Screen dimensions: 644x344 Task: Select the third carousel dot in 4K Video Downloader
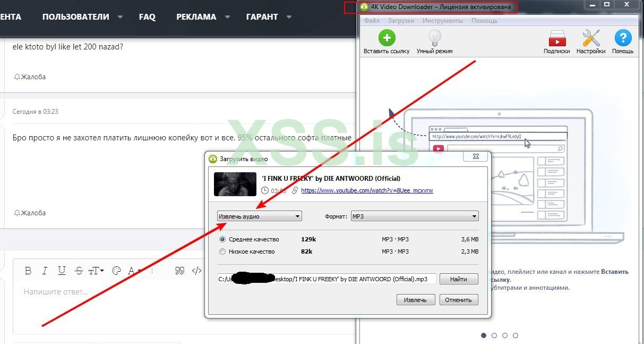pyautogui.click(x=505, y=335)
